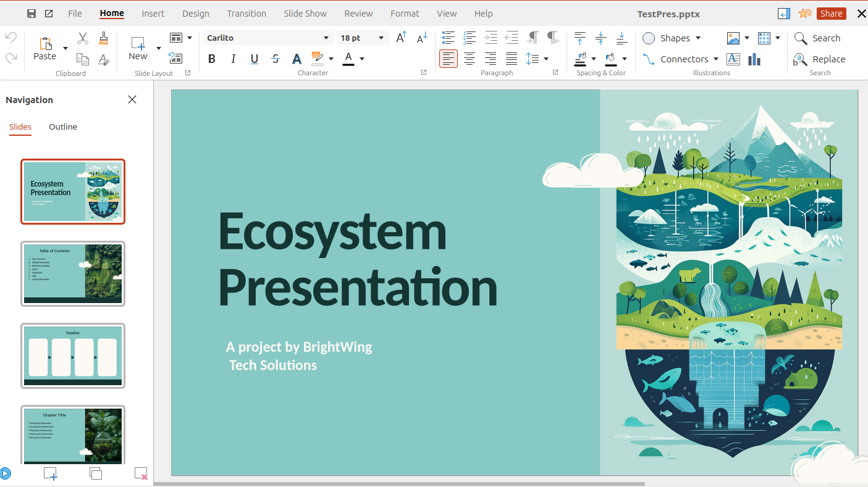Click the Search button in the ribbon
The width and height of the screenshot is (868, 487).
pos(817,38)
